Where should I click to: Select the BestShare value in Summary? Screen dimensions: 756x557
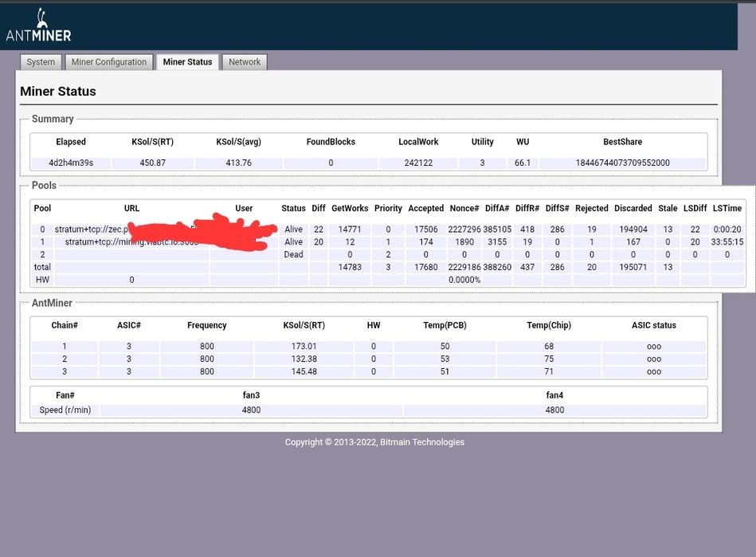pyautogui.click(x=622, y=163)
